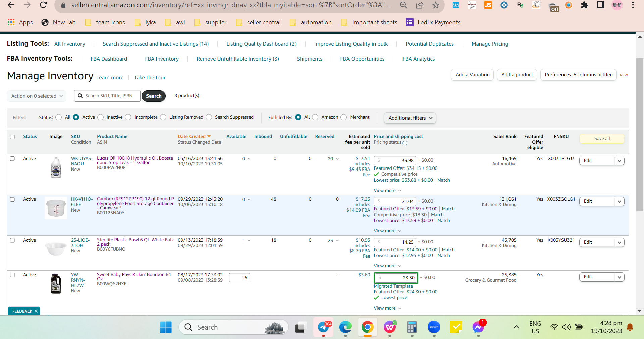Screen dimensions: 644x339
Task: Show hidden system tray icons
Action: click(516, 327)
